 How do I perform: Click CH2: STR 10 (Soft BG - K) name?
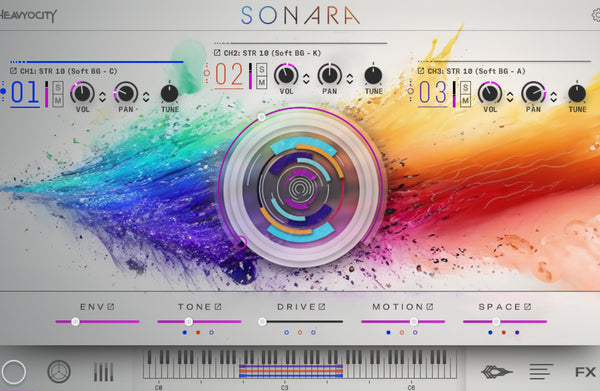coord(272,53)
